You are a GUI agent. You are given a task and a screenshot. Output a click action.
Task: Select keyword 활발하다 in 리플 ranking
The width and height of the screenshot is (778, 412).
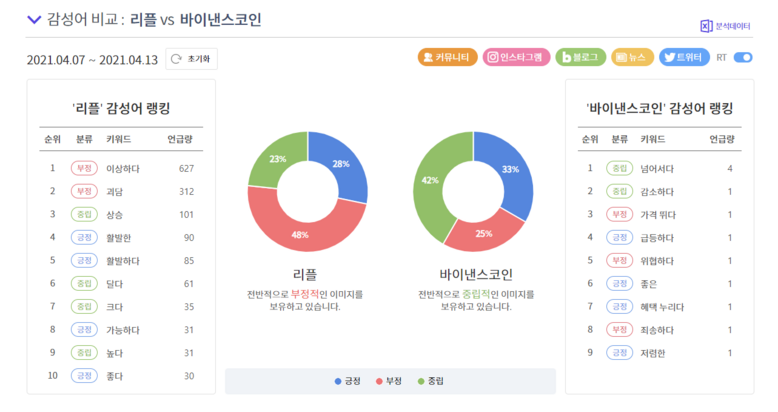pyautogui.click(x=123, y=261)
